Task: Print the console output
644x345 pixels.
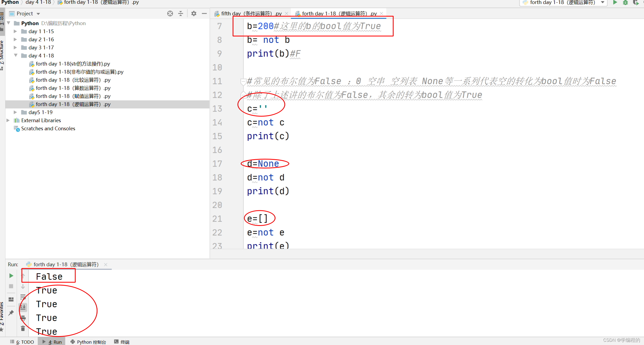Action: click(23, 318)
